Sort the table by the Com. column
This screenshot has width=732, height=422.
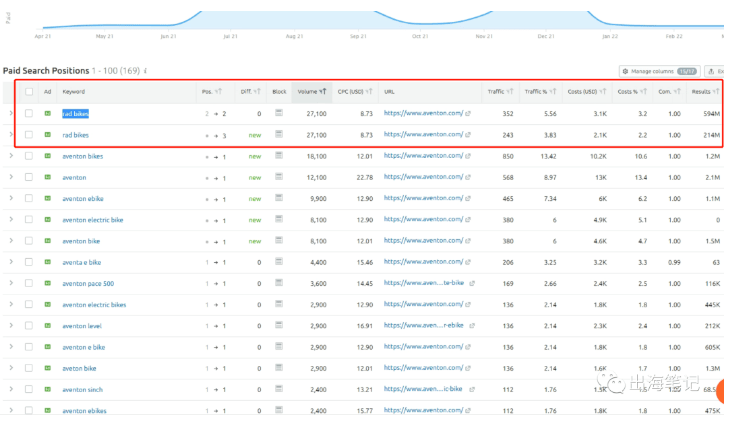pos(669,91)
